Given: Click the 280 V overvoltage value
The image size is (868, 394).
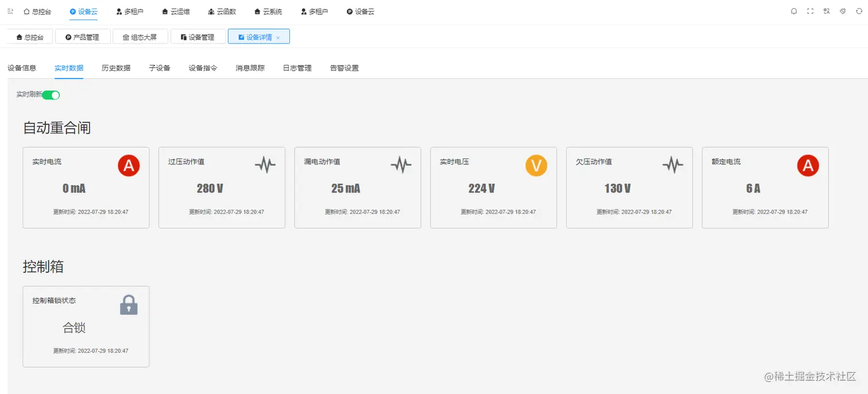Looking at the screenshot, I should pos(210,188).
